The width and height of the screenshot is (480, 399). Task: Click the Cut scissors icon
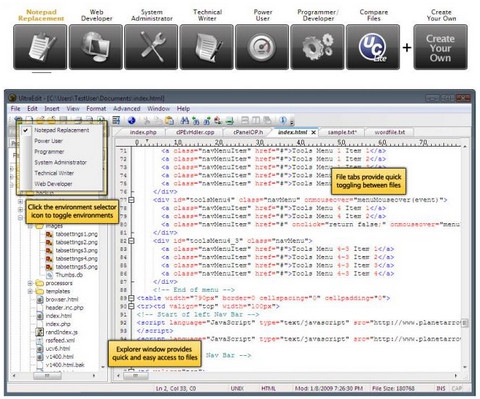tap(147, 120)
